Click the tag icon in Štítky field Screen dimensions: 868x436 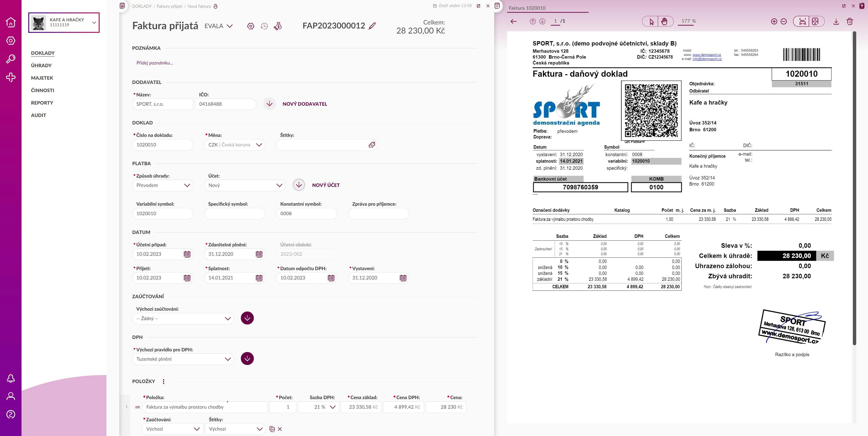(372, 145)
